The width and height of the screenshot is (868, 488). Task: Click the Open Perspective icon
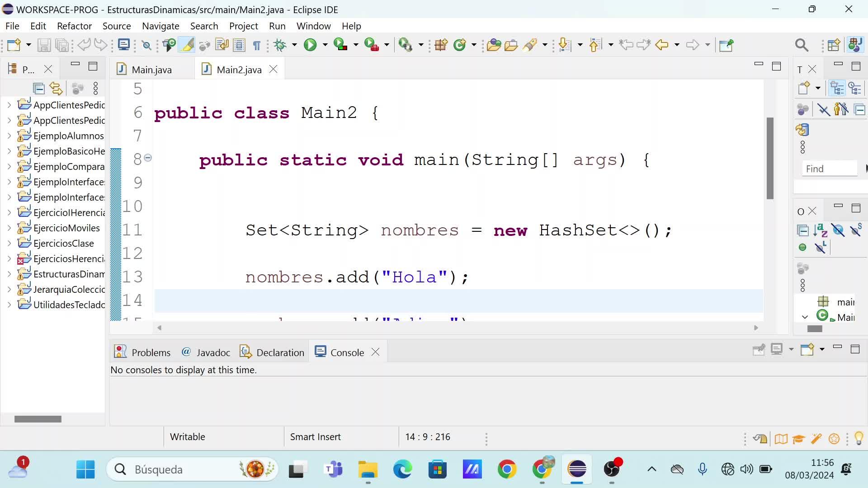pyautogui.click(x=833, y=45)
